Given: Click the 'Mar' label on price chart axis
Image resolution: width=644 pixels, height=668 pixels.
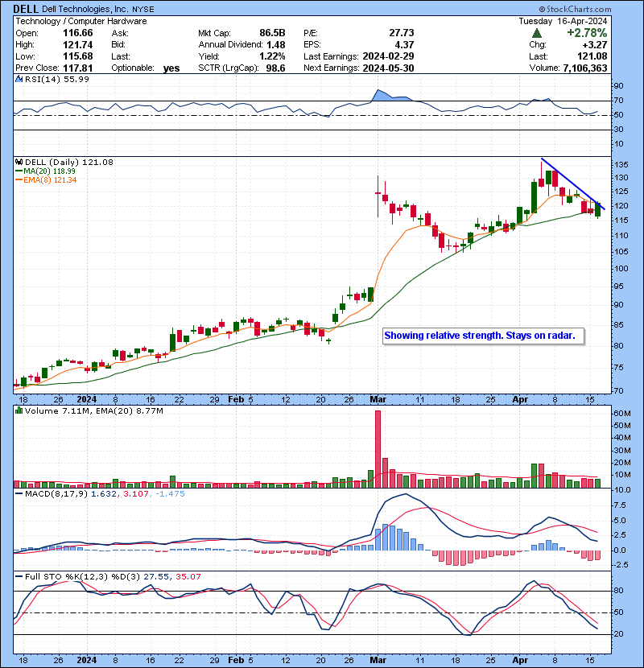Looking at the screenshot, I should click(x=378, y=399).
